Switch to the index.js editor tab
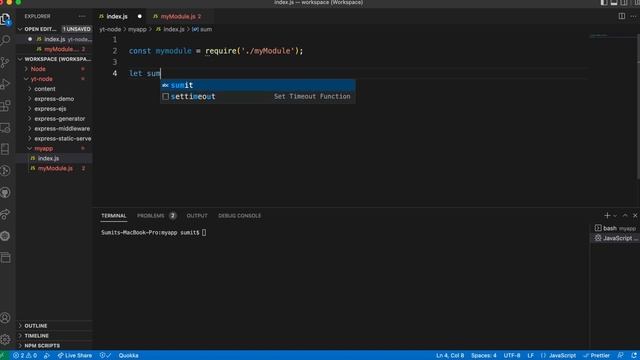 click(121, 16)
